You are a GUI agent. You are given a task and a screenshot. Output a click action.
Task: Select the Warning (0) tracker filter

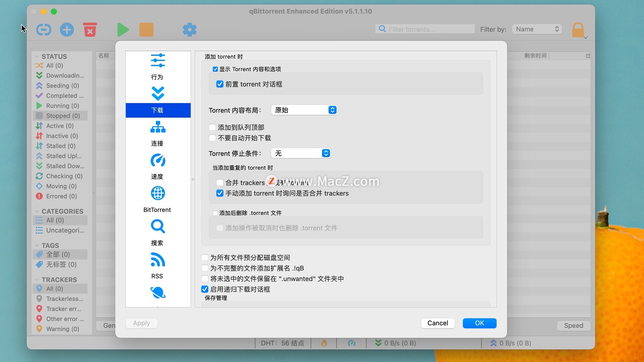(60, 329)
